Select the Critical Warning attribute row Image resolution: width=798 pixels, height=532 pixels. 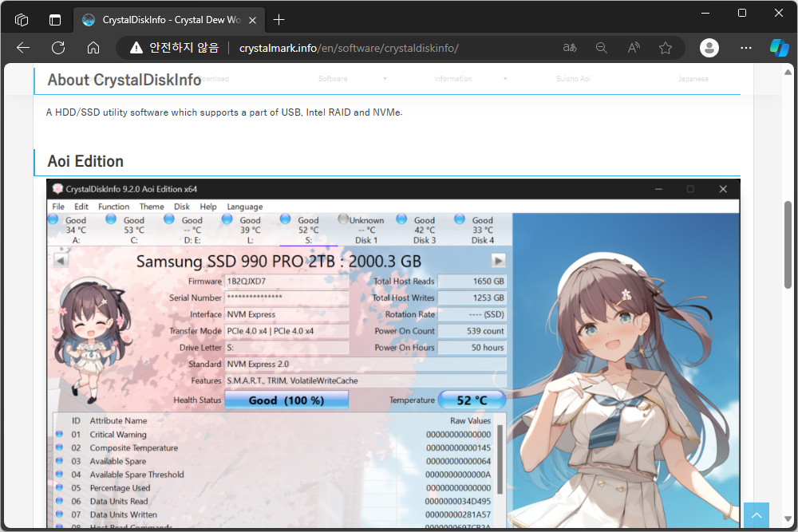pos(274,435)
